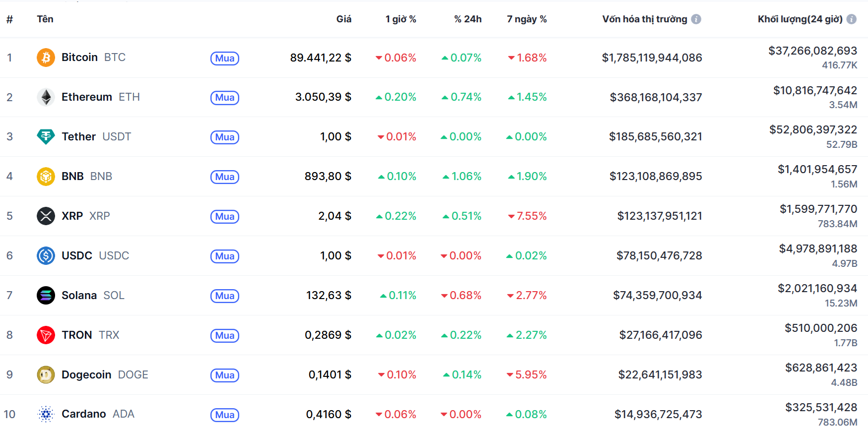868x433 pixels.
Task: Click the Mua button for Cardano
Action: [225, 415]
